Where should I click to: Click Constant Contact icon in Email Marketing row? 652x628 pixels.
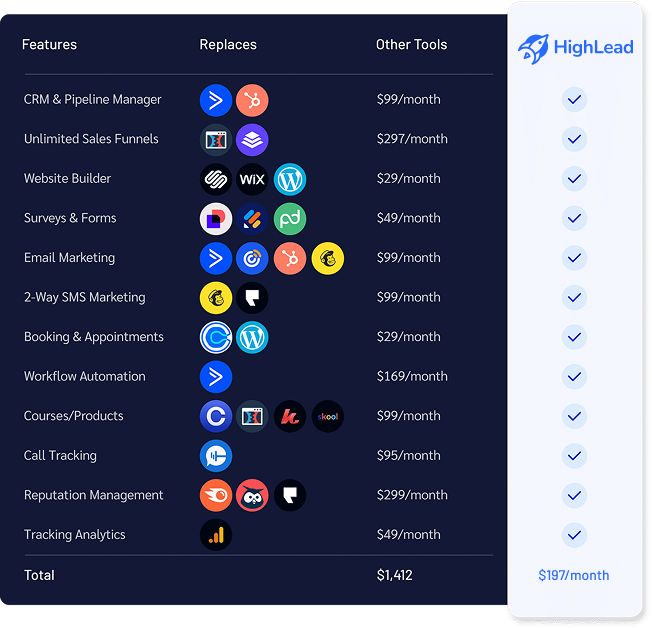click(252, 258)
